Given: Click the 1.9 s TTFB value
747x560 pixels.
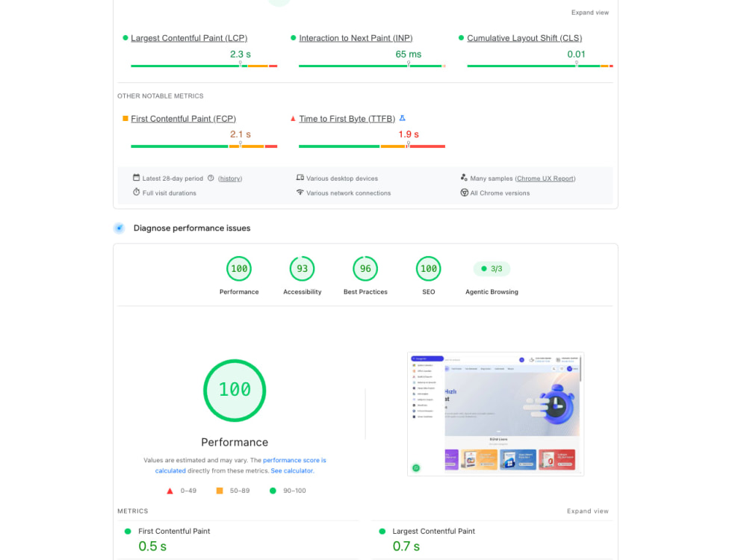Looking at the screenshot, I should tap(409, 134).
